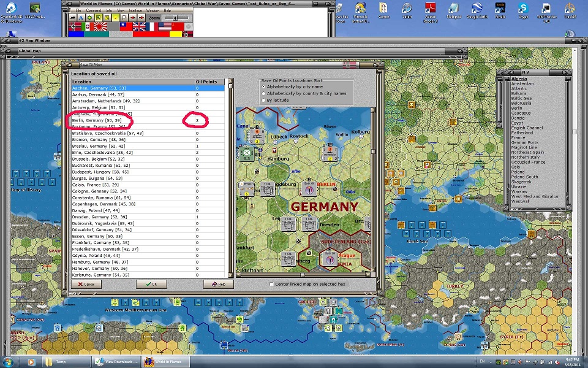Viewport: 588px width, 368px height.
Task: Select the Soviet Union red flag
Action: coord(178,26)
